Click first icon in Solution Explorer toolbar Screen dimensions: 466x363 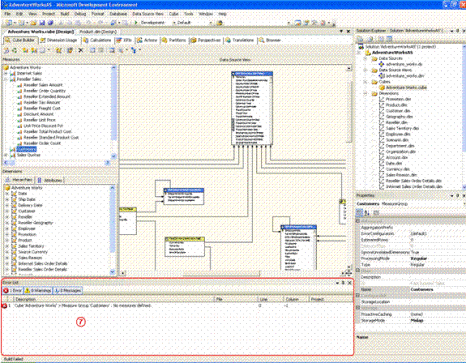click(360, 39)
